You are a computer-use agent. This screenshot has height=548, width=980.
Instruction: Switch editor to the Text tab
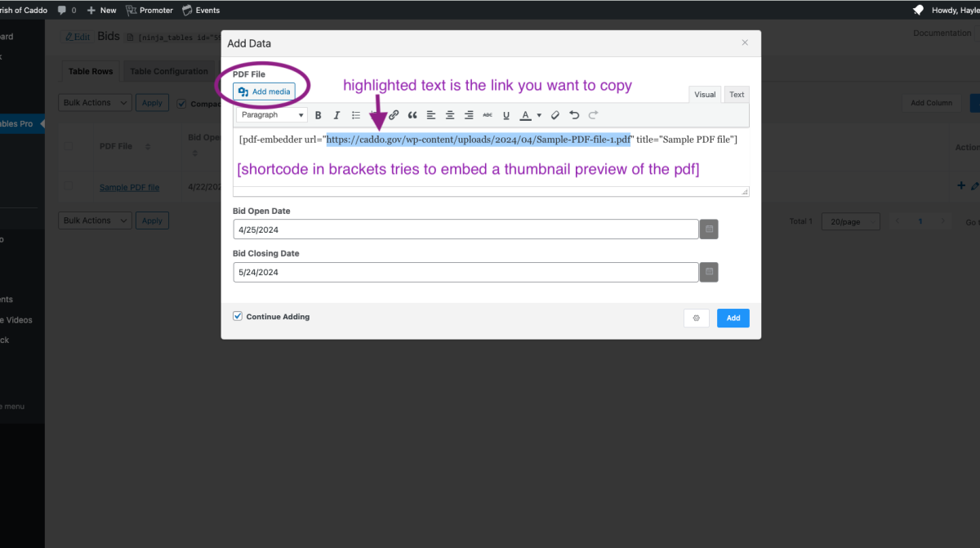(737, 95)
